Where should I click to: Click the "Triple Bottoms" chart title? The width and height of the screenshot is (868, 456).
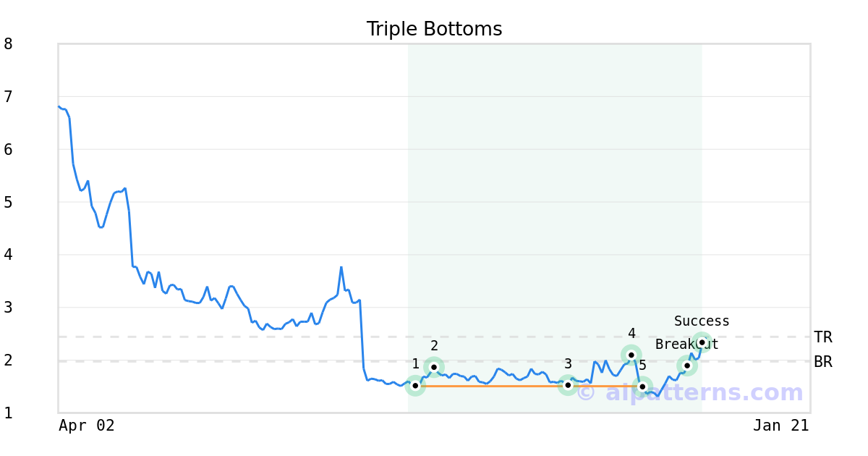[434, 29]
